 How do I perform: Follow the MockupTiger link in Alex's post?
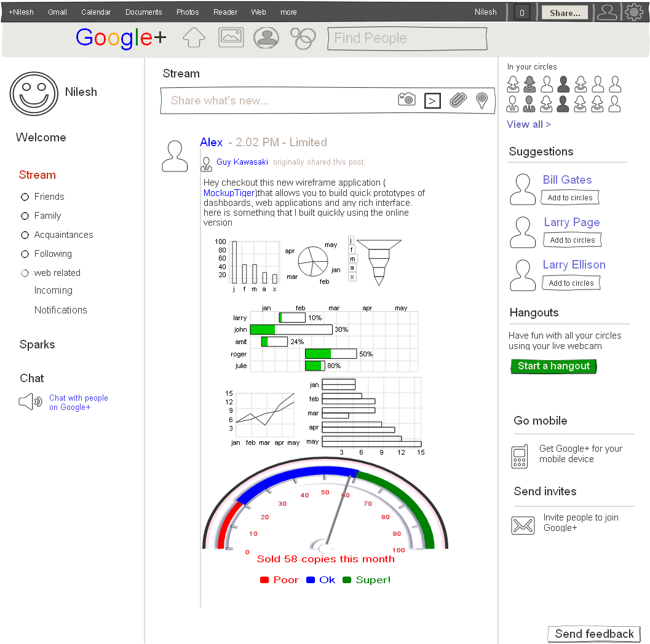click(x=229, y=192)
